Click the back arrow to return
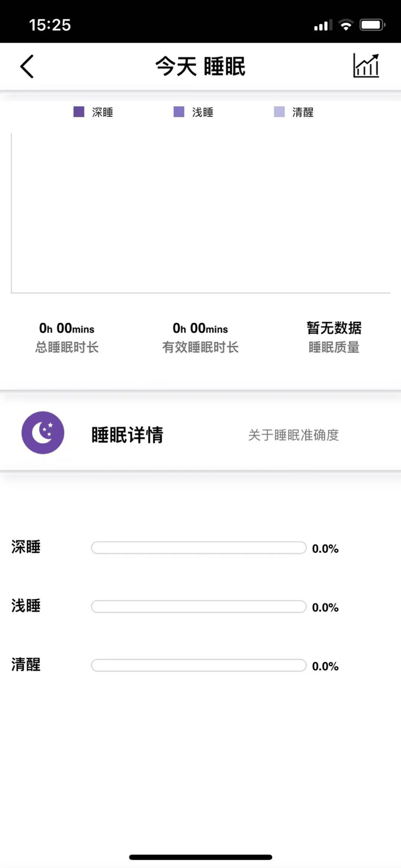Image resolution: width=401 pixels, height=868 pixels. pyautogui.click(x=27, y=66)
